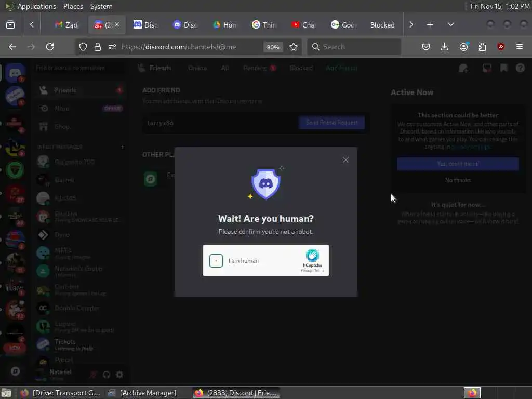
Task: Open Friends in the Discord sidebar
Action: [x=80, y=90]
